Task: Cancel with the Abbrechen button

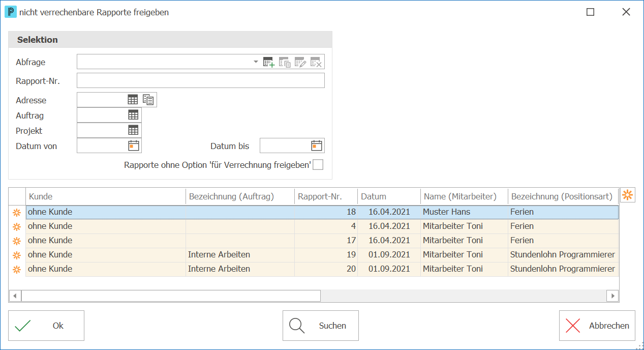Action: pyautogui.click(x=597, y=326)
